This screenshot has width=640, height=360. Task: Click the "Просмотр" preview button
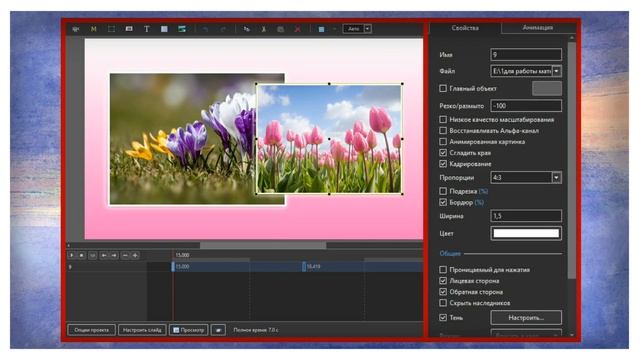pyautogui.click(x=189, y=330)
